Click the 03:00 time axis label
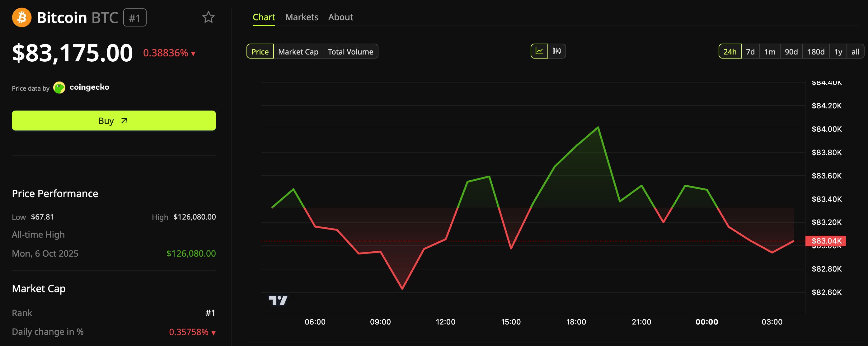This screenshot has height=346, width=868. coord(772,322)
